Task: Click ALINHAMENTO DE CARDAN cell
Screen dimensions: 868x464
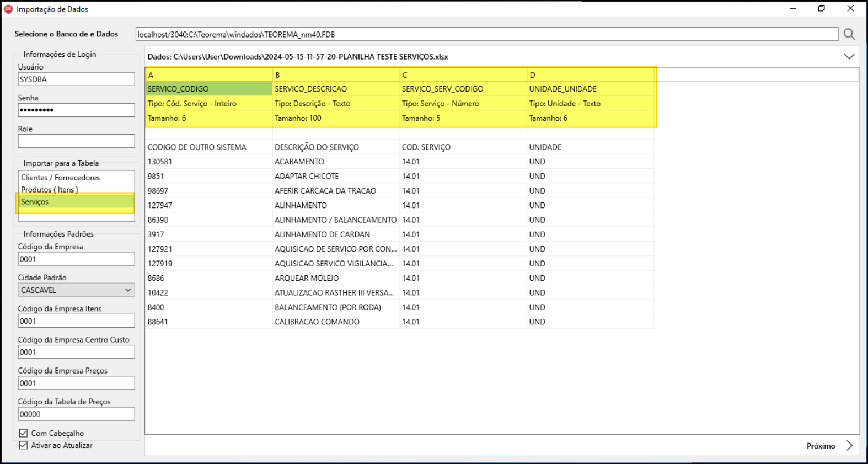Action: 336,234
